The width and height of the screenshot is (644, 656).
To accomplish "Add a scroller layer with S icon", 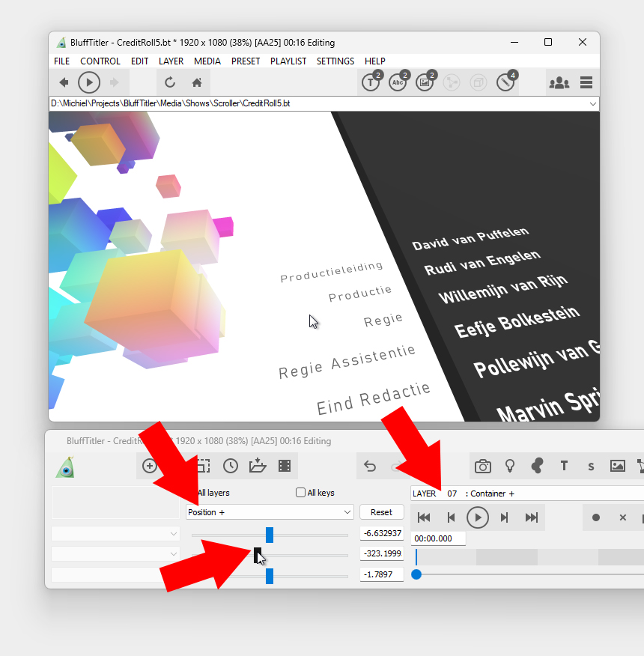I will (591, 467).
